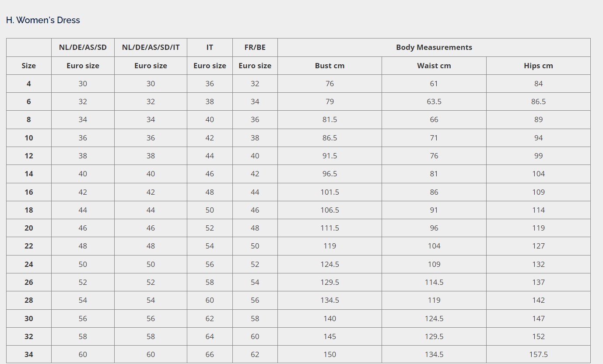Click the "FR/BE" column header
The width and height of the screenshot is (603, 364).
click(255, 47)
